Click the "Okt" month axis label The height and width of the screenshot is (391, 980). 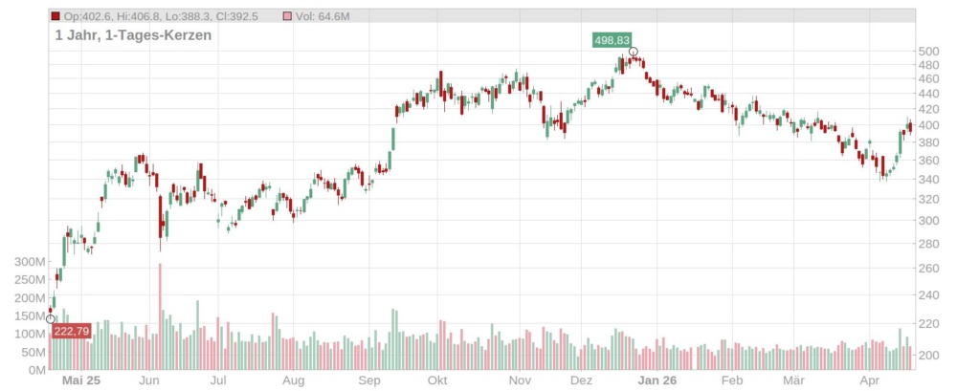click(x=438, y=380)
